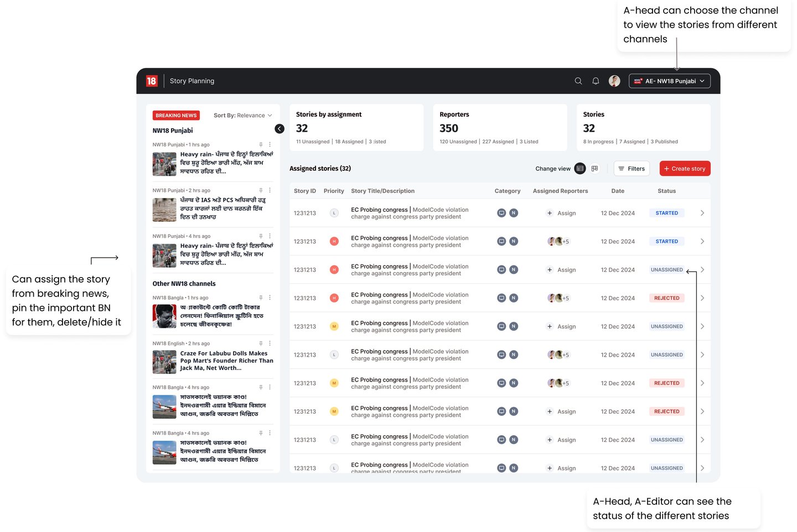Expand the high-priority REJECTED story row chevron

click(702, 298)
